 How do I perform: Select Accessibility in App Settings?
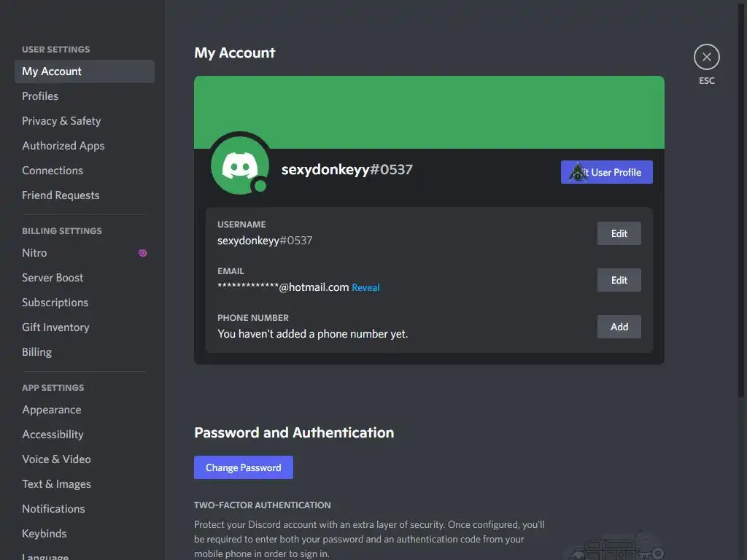click(x=85, y=435)
